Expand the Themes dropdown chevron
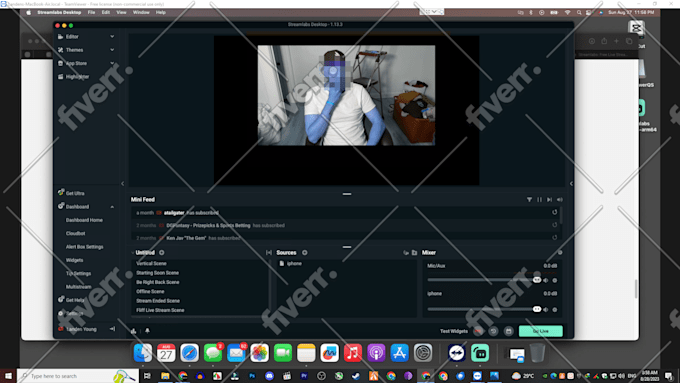Screen dimensions: 680x383 [x=112, y=50]
